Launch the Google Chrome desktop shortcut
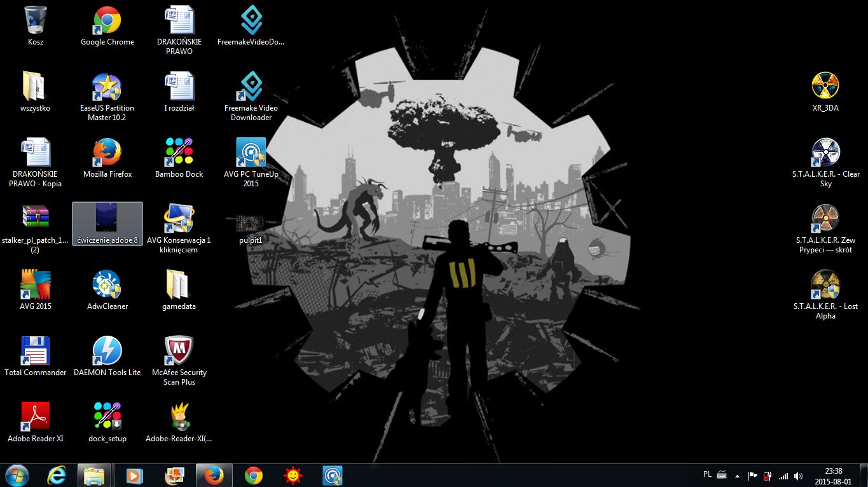The width and height of the screenshot is (868, 487). pyautogui.click(x=107, y=27)
